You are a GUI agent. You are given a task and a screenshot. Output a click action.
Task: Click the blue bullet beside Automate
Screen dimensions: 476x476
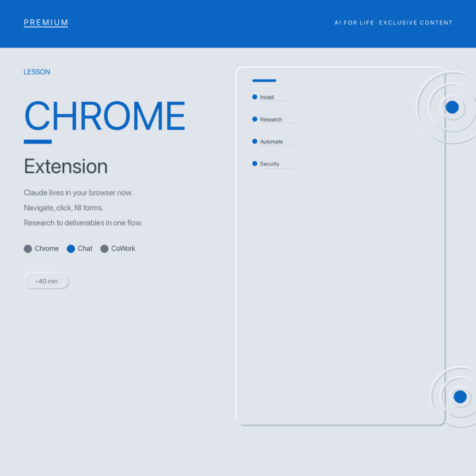point(255,141)
